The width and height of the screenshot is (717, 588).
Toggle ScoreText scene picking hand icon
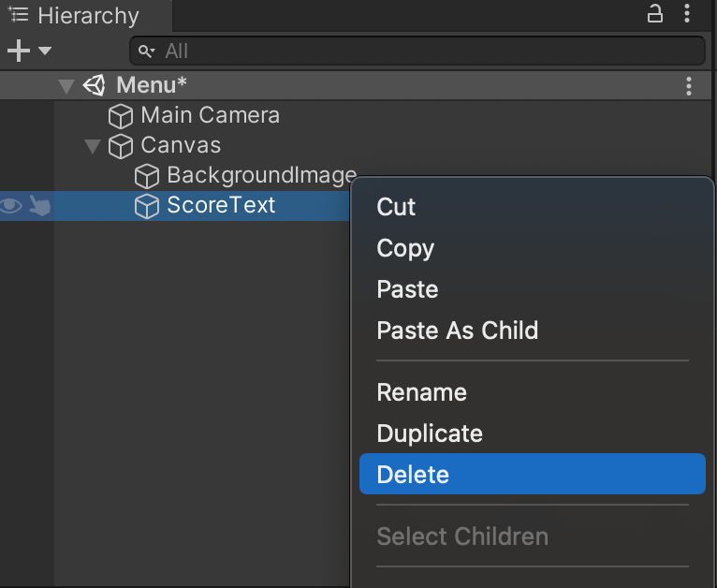(39, 206)
